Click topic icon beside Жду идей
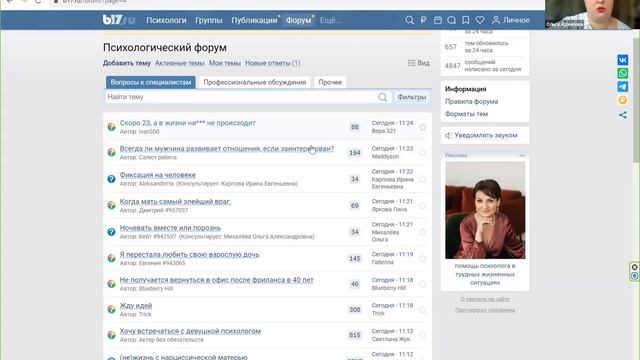Image resolution: width=640 pixels, height=360 pixels. pos(111,309)
